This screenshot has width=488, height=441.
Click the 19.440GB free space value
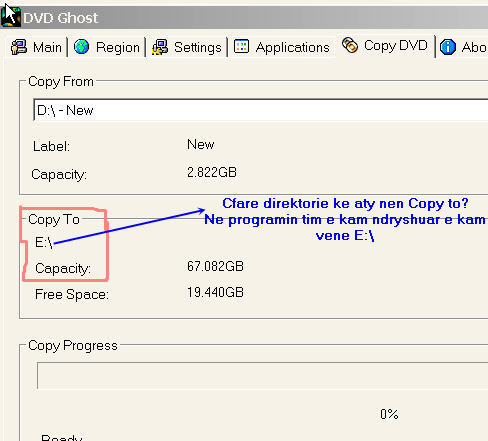[x=215, y=292]
